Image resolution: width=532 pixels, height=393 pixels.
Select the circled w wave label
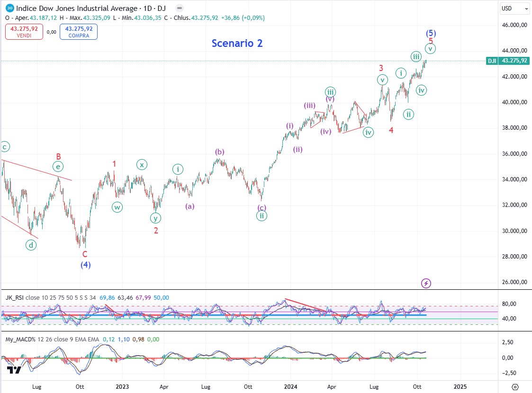[117, 207]
